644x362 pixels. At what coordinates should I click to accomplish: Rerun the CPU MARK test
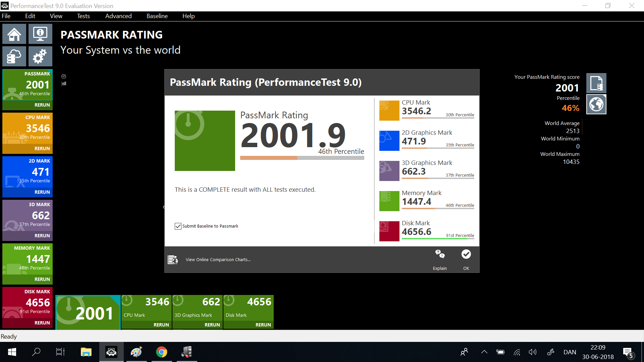[42, 148]
